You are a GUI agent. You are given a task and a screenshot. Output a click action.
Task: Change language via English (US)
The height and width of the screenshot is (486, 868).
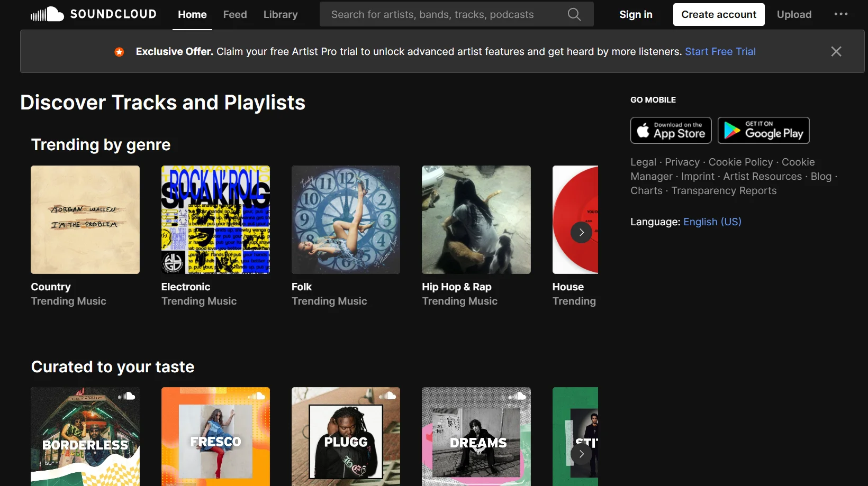click(712, 222)
